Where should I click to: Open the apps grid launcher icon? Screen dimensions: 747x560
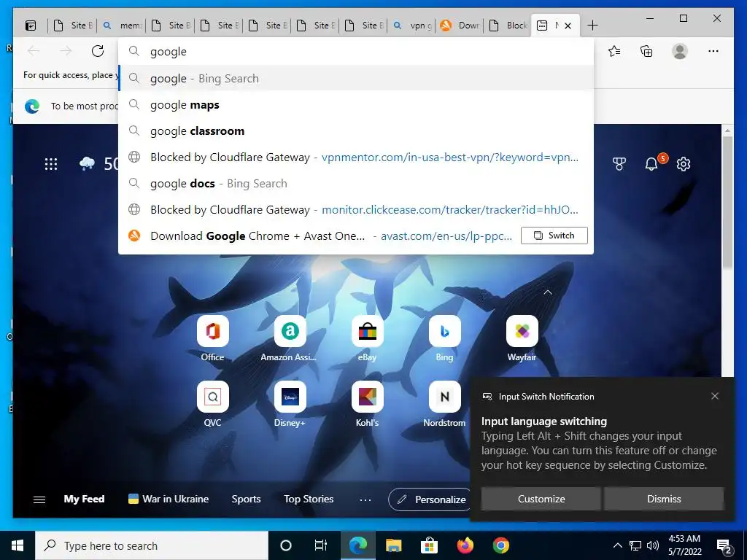pyautogui.click(x=51, y=164)
